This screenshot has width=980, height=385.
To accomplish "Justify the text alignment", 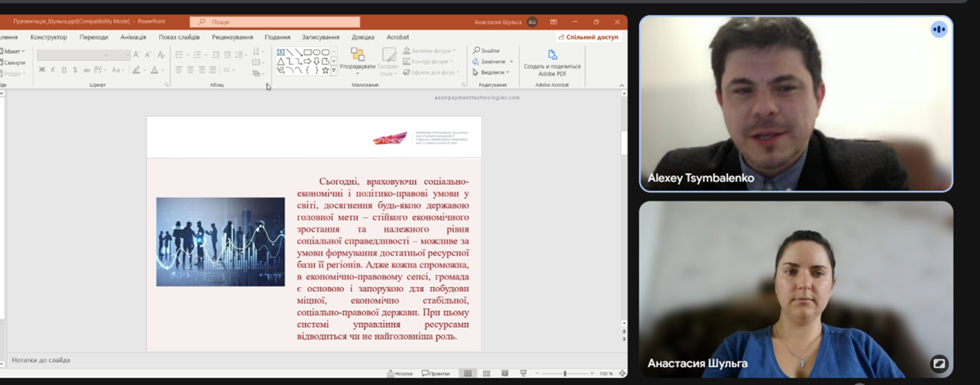I will pos(213,70).
